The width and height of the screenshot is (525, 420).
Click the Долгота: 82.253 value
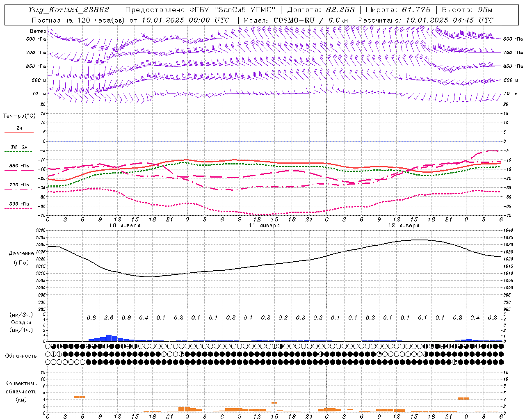pos(321,10)
